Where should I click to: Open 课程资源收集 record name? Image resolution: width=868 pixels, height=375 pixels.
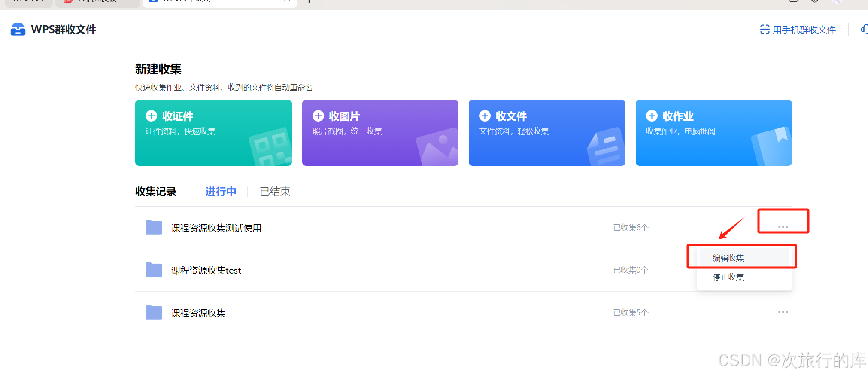[198, 313]
